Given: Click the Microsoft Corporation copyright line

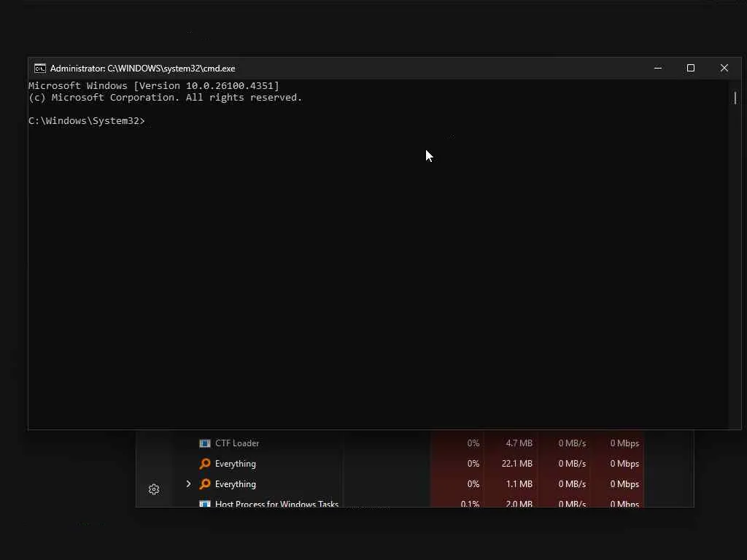Looking at the screenshot, I should (x=166, y=98).
